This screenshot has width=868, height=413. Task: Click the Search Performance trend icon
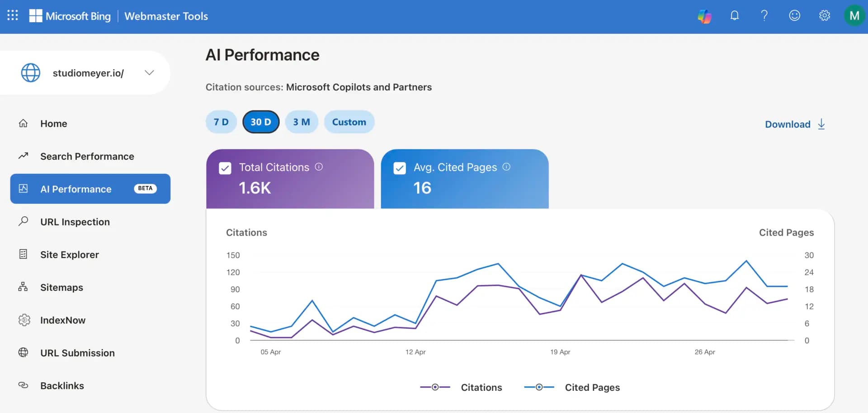23,156
